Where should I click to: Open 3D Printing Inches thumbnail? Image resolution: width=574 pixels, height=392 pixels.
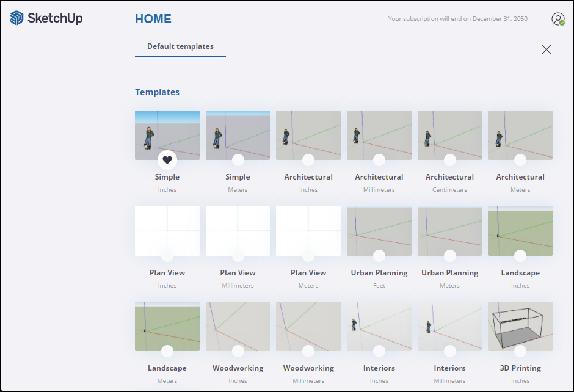520,325
